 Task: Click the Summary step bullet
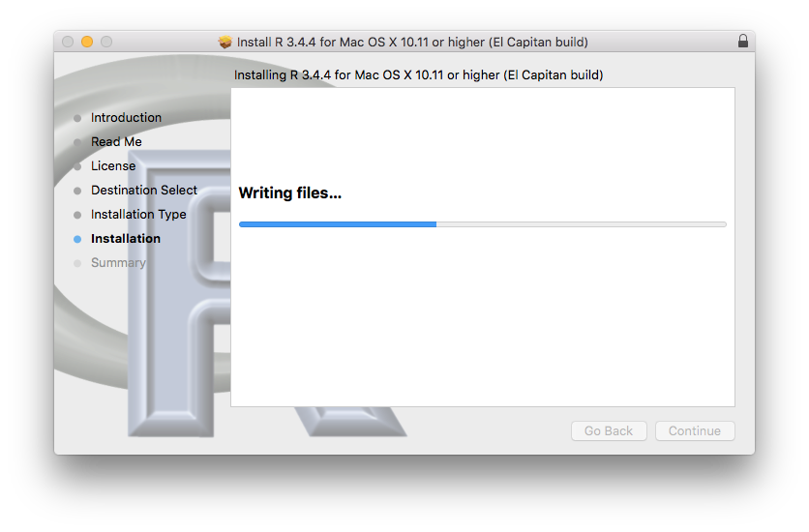77,263
